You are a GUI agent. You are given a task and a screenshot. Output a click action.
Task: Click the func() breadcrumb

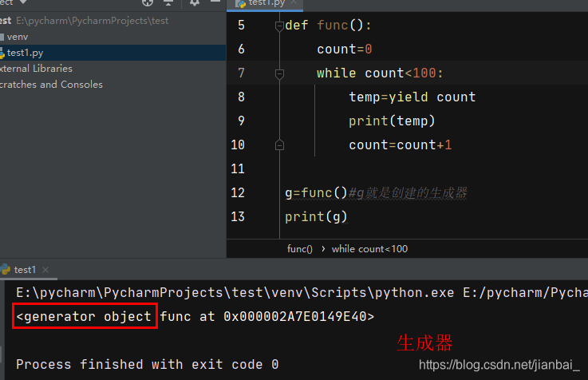[x=300, y=249]
